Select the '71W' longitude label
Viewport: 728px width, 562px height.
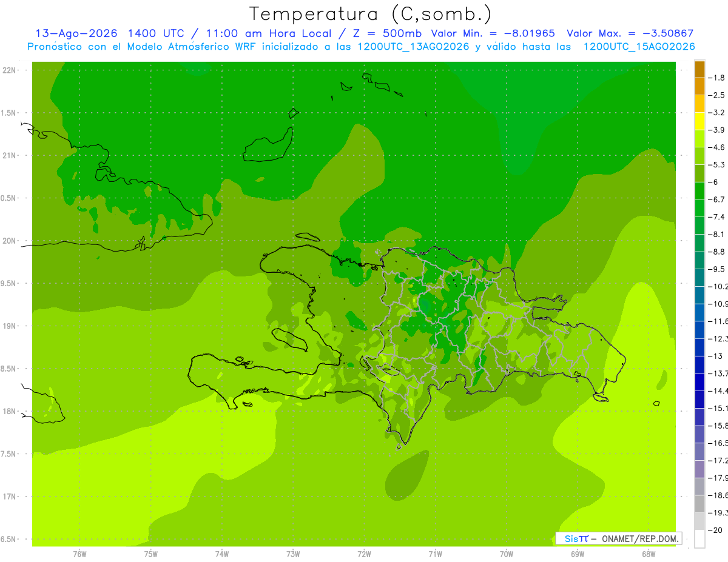point(435,554)
